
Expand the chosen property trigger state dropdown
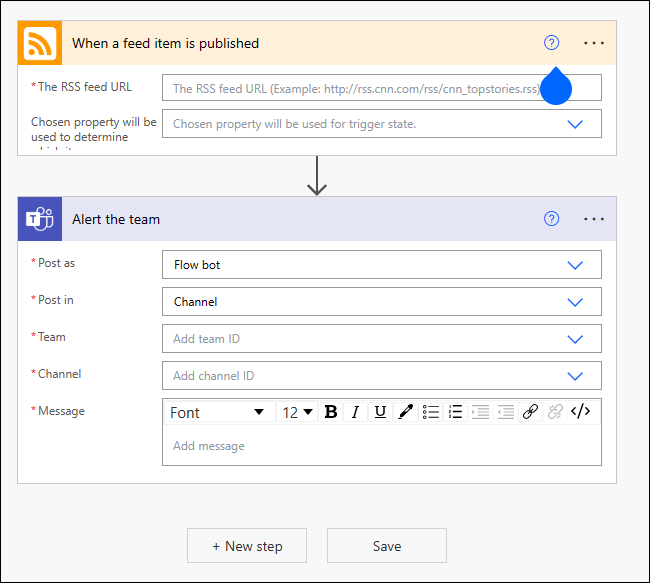pos(382,124)
